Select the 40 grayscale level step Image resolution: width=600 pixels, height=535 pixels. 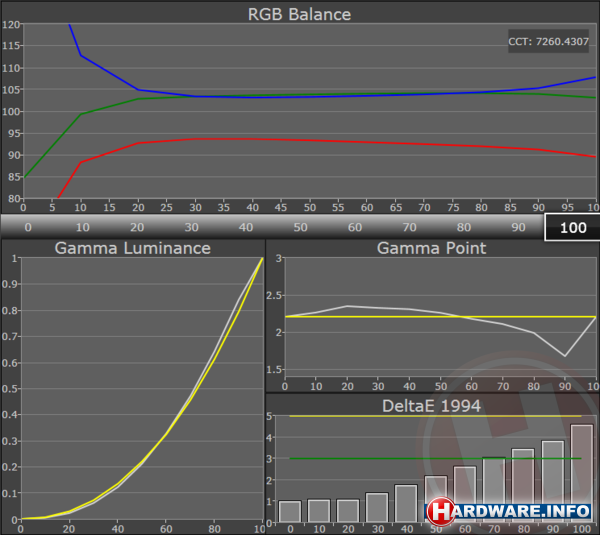click(246, 227)
